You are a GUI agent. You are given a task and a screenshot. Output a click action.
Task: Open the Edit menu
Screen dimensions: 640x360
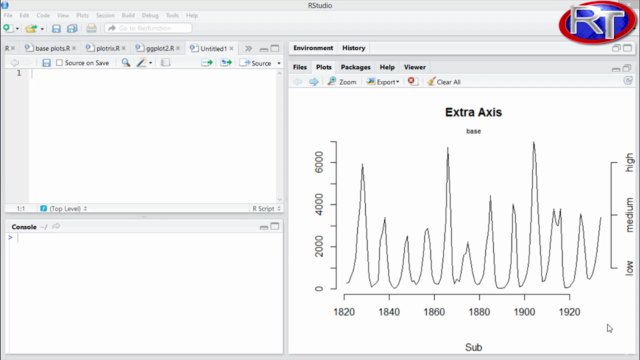point(24,16)
